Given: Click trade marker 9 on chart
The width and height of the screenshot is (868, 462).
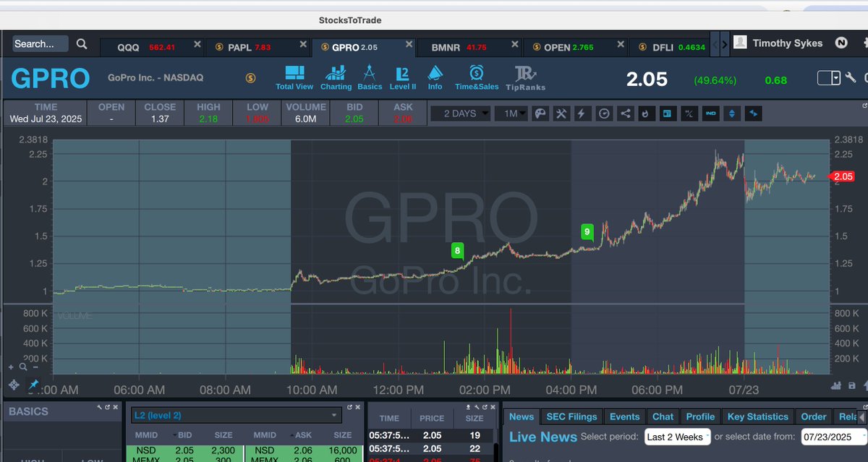Looking at the screenshot, I should tap(587, 232).
